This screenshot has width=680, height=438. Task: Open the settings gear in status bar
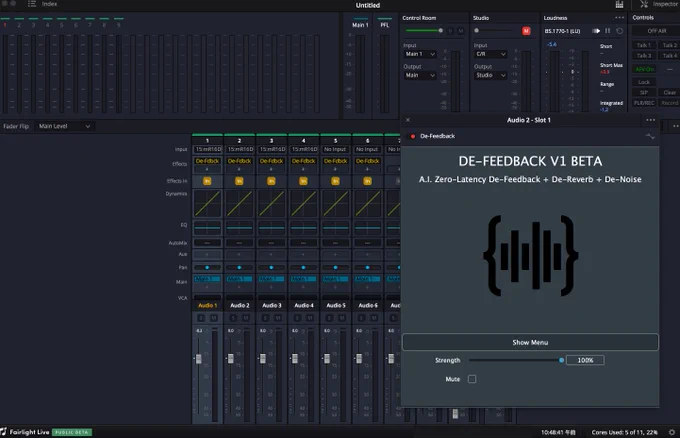pos(672,432)
